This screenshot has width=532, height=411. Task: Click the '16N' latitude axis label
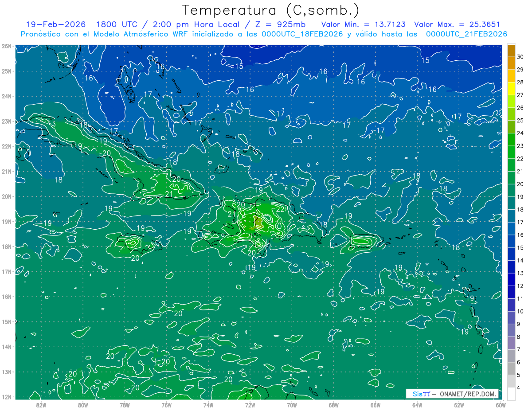pyautogui.click(x=6, y=297)
